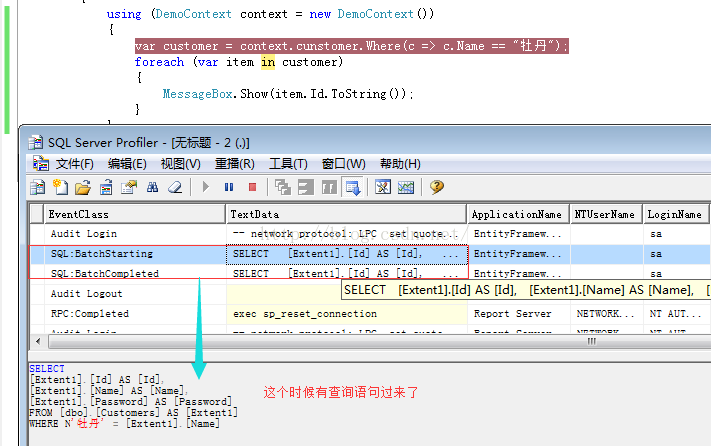This screenshot has width=711, height=446.
Task: Click the foreach statement code line
Action: 239,62
